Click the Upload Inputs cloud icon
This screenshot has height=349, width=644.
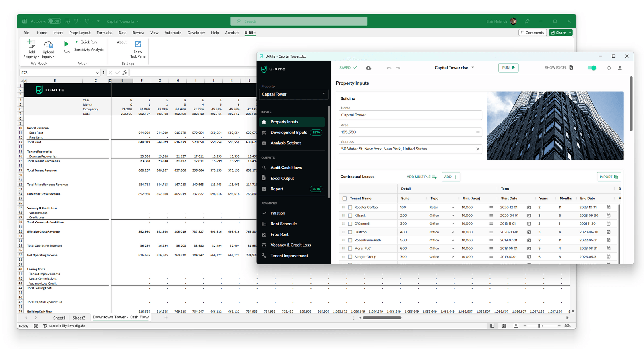click(48, 44)
